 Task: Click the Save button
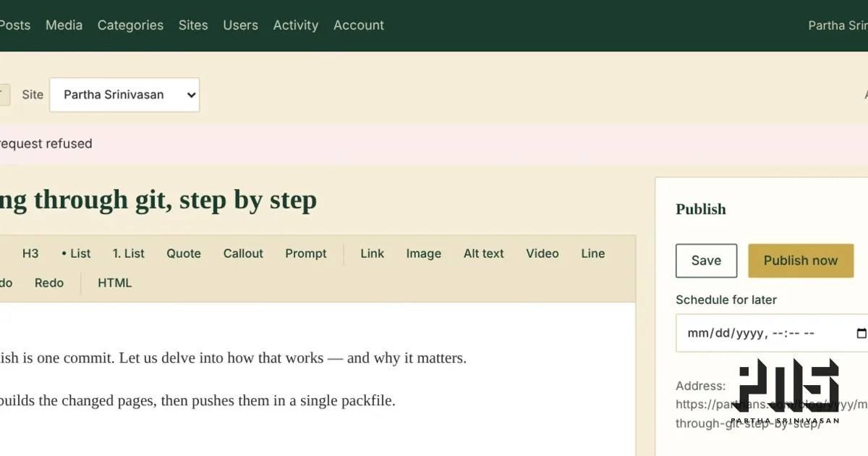click(706, 261)
